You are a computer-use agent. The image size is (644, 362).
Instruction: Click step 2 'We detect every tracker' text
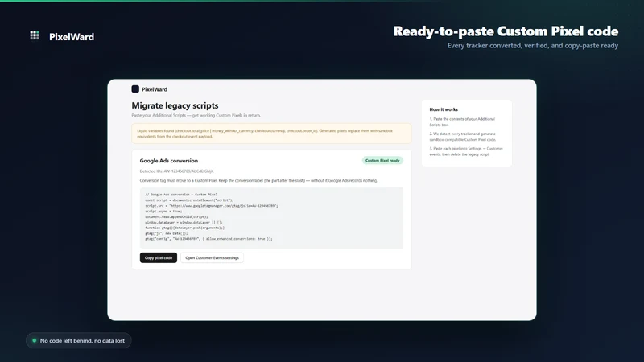point(463,137)
